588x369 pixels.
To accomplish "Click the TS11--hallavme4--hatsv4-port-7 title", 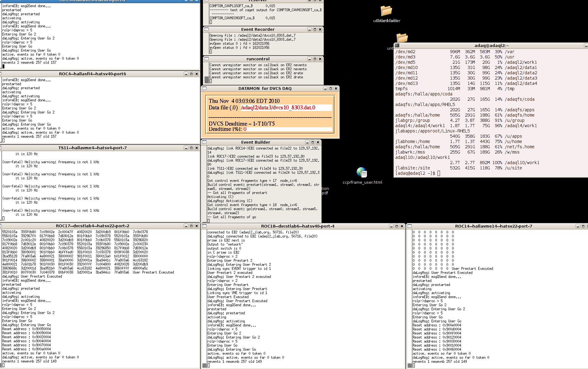I will click(92, 148).
